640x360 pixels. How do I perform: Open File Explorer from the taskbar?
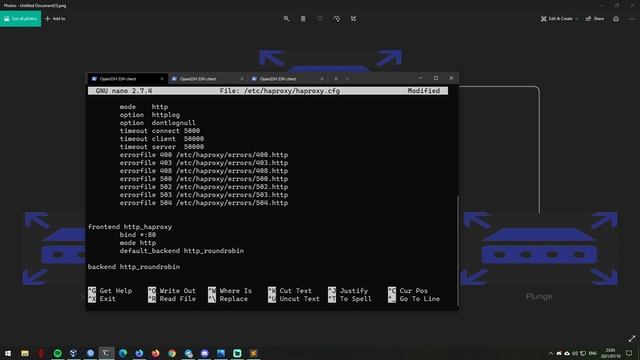(25, 353)
